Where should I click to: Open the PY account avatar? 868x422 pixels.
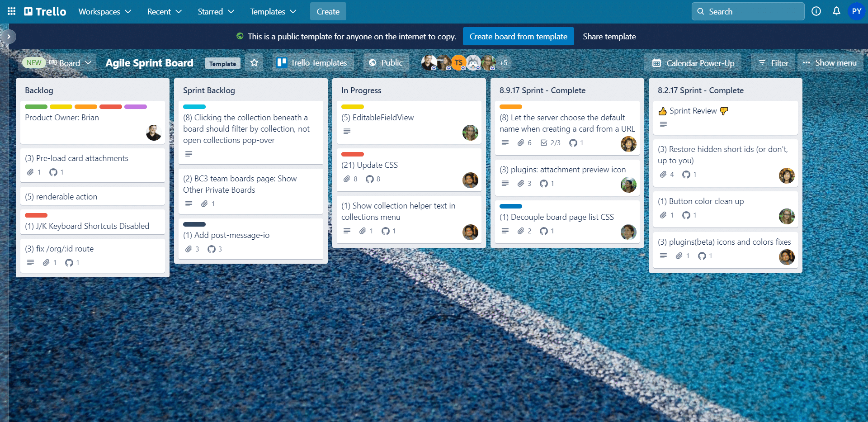click(857, 11)
